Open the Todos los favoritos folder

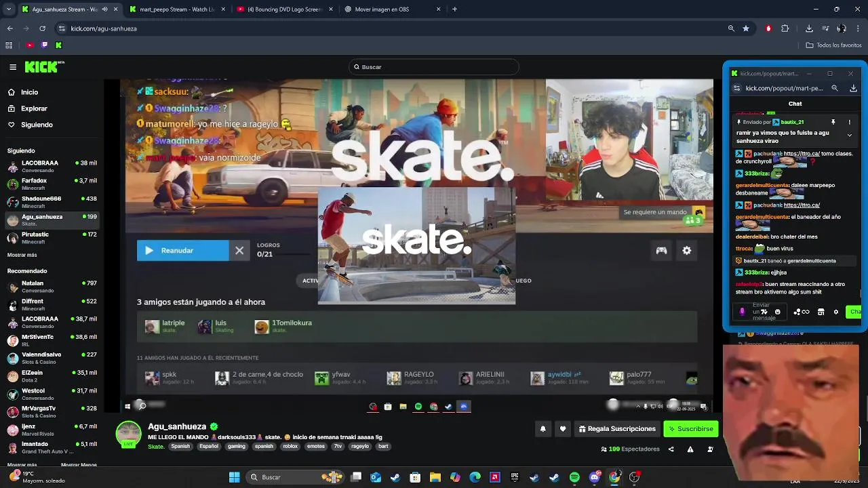click(833, 45)
